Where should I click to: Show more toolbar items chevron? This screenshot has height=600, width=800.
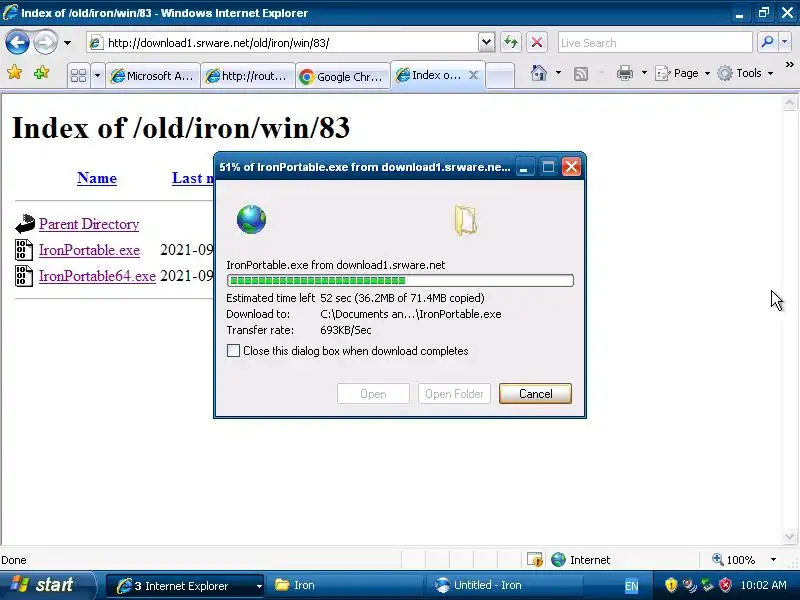pos(789,65)
